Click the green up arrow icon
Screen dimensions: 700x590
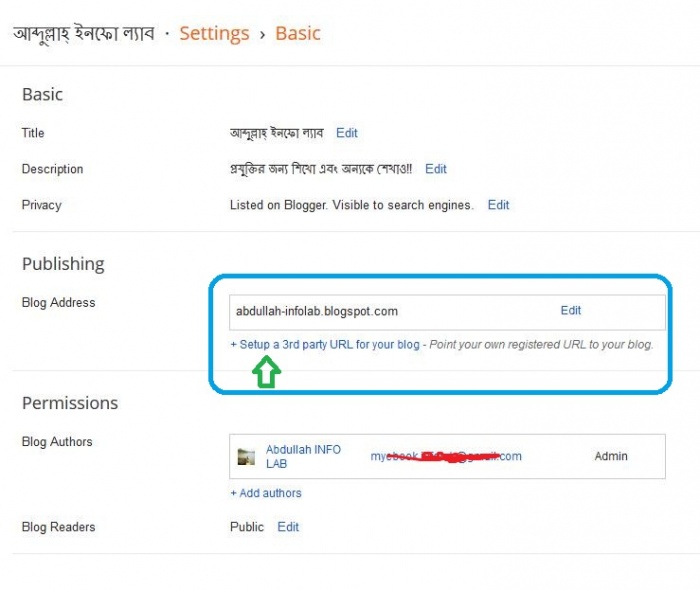[x=267, y=373]
